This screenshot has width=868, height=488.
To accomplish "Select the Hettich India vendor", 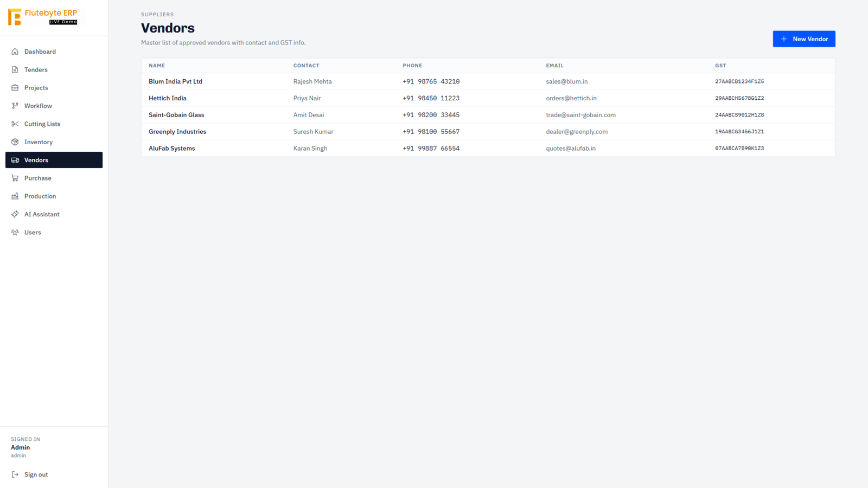I will coord(168,98).
